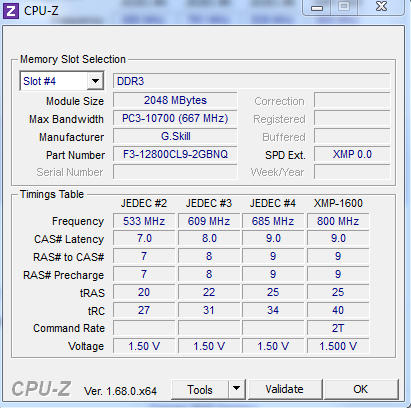Click the JEDEC #4 column header
Image resolution: width=411 pixels, height=408 pixels.
coord(273,203)
